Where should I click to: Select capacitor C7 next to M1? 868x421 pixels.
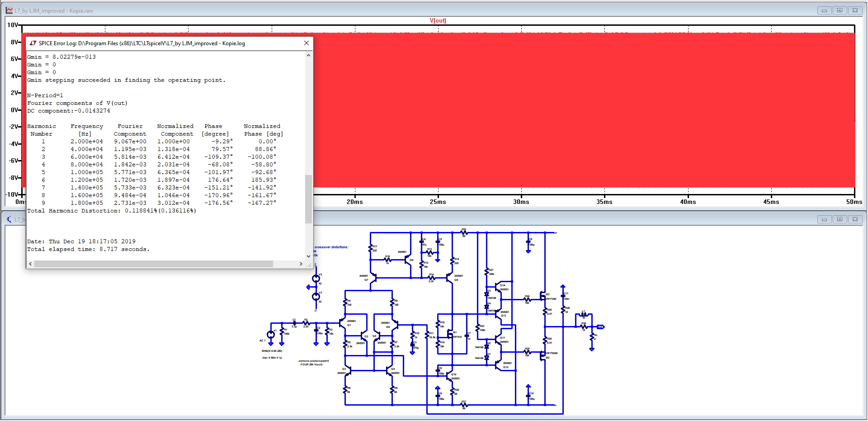[467, 336]
